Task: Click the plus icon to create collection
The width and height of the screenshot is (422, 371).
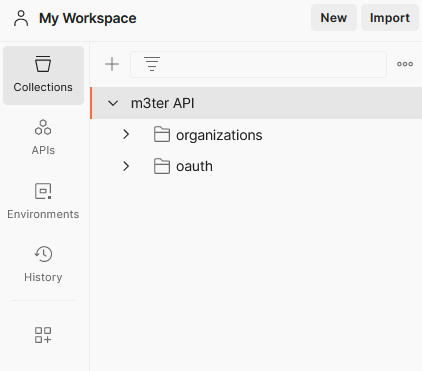Action: click(x=112, y=64)
